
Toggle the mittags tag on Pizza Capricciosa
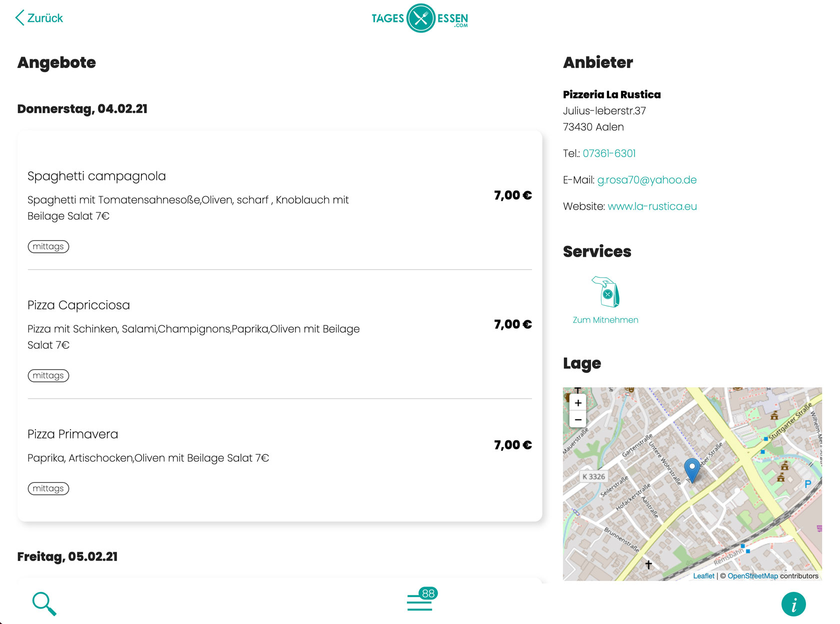(48, 375)
